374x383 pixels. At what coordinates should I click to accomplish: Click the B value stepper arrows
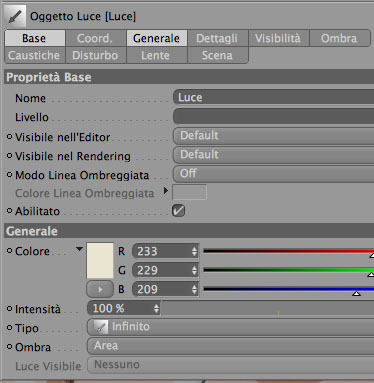194,289
